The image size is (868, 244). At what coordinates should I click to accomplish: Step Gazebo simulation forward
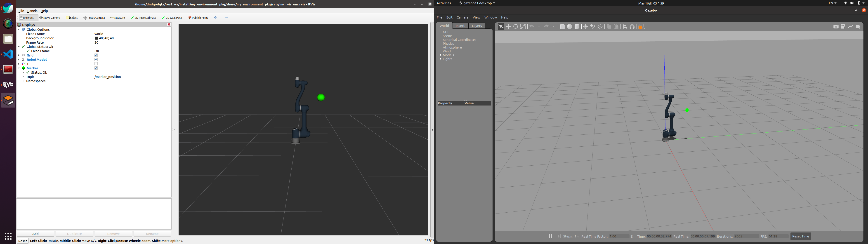tap(559, 237)
